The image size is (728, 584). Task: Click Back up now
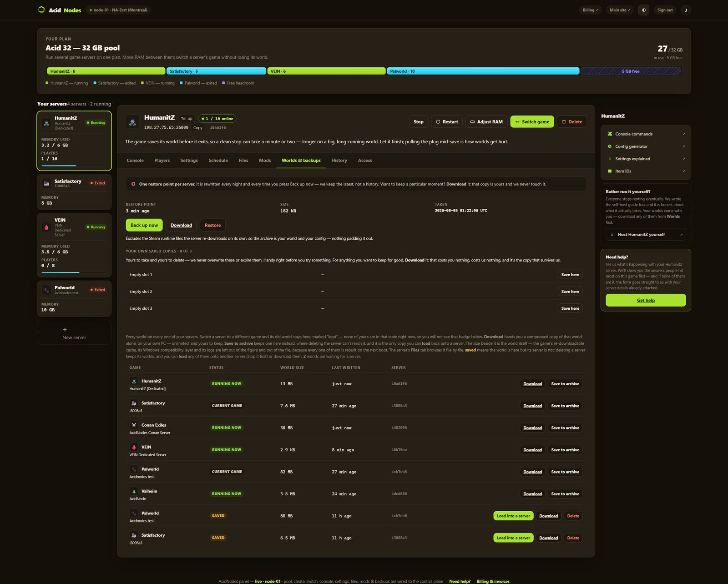point(144,225)
